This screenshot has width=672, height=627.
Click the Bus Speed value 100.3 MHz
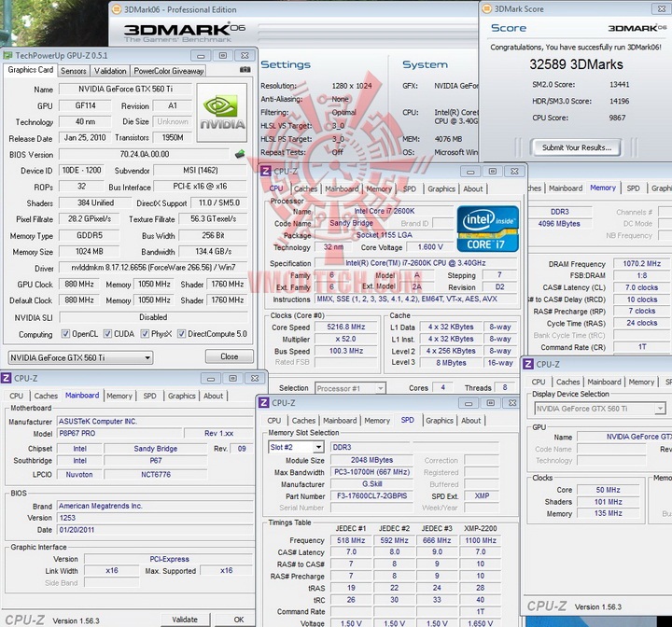(x=346, y=351)
